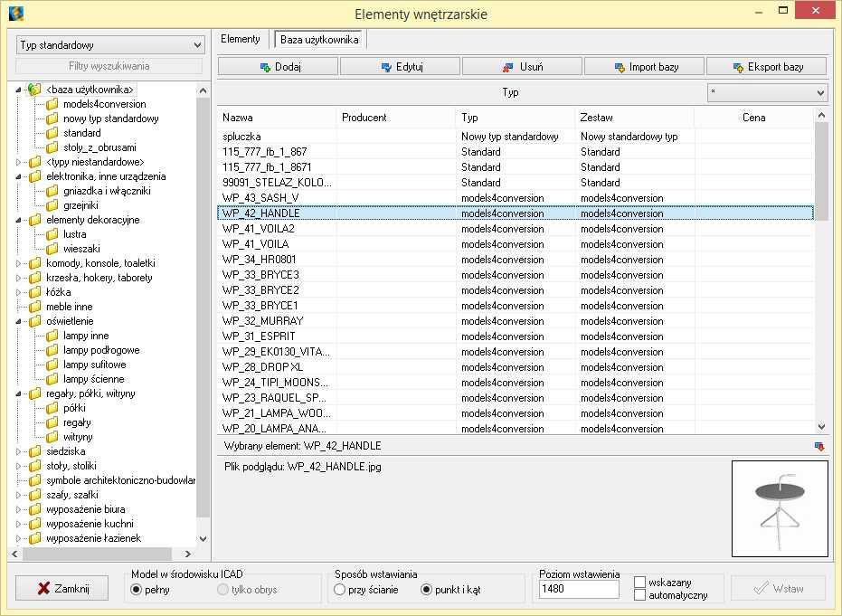
Task: Click the Wstaw button
Action: pyautogui.click(x=778, y=589)
